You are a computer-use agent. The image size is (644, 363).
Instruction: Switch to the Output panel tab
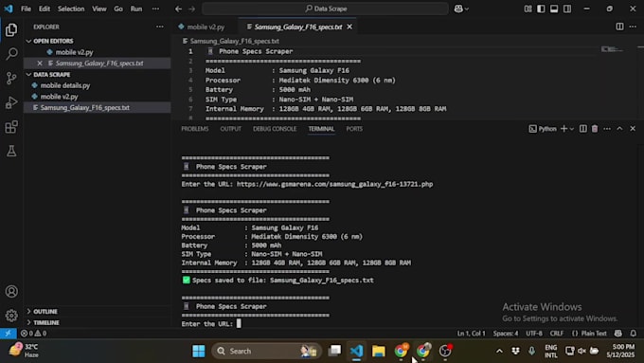[x=230, y=129]
